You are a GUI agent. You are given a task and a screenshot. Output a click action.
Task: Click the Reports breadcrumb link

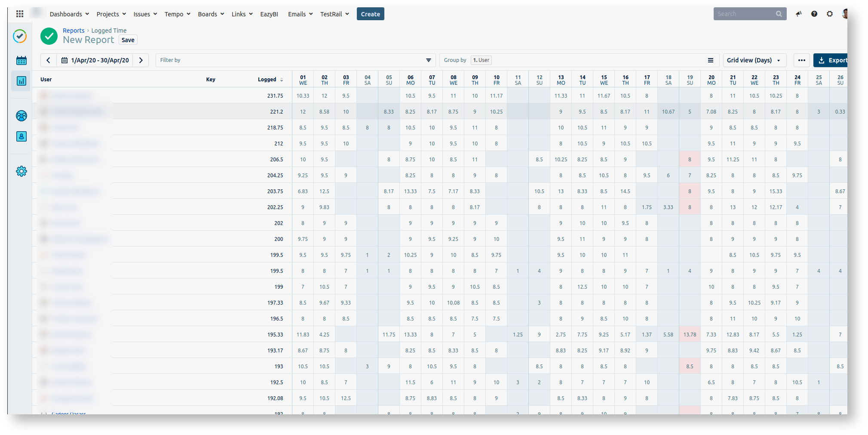pos(74,31)
